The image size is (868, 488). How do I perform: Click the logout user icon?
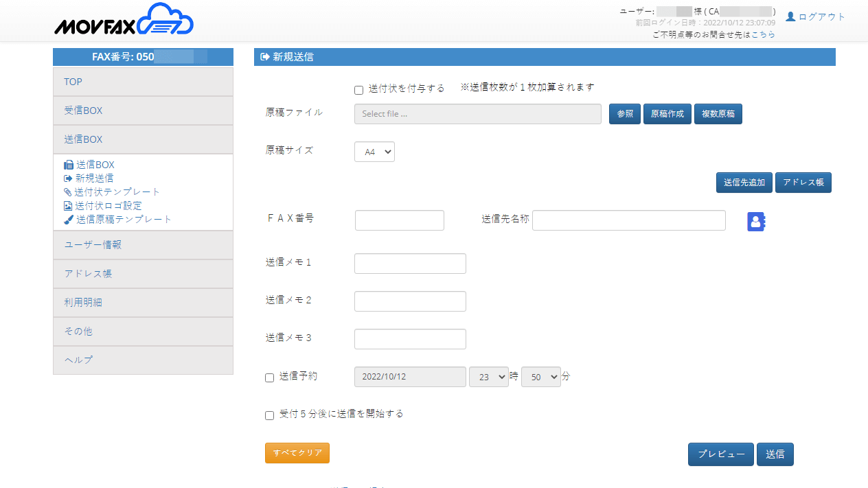coord(790,16)
